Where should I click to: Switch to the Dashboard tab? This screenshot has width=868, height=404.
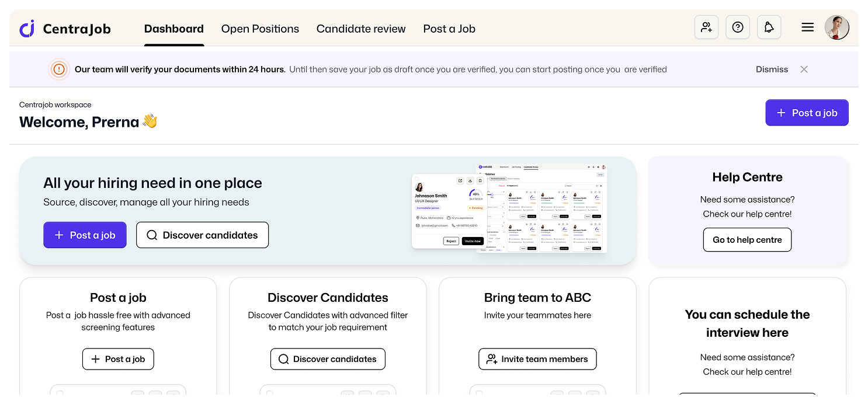coord(173,29)
